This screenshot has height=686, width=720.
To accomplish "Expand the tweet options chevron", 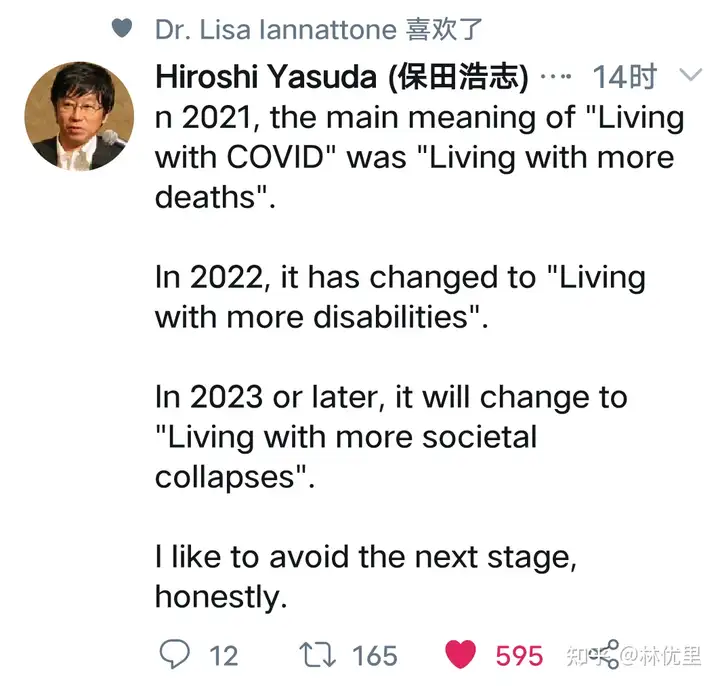I will pos(690,75).
